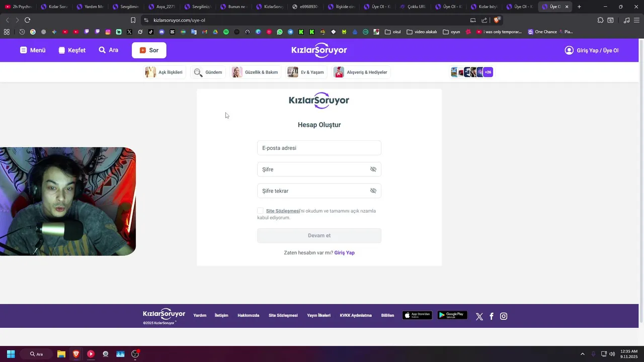Click the share icon in the address bar
Screen dimensions: 644x362
pyautogui.click(x=484, y=20)
